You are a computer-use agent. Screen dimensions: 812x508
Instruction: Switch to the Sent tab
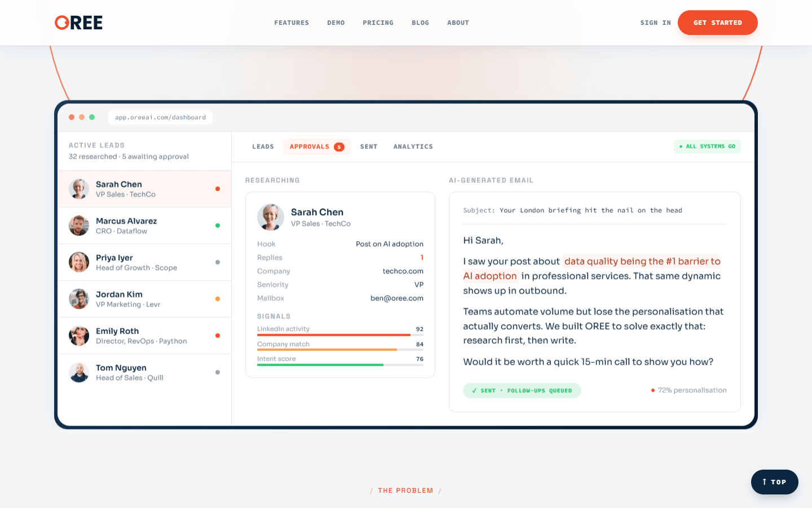369,147
